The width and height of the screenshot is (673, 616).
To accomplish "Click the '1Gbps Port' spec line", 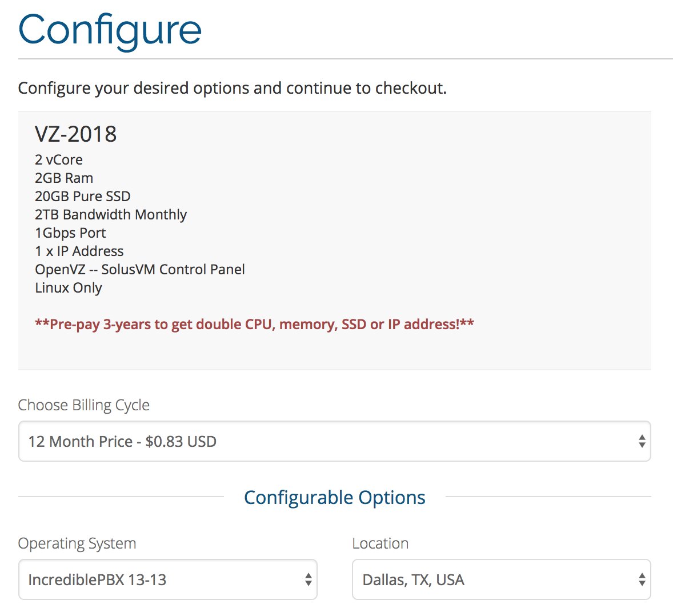I will (70, 233).
